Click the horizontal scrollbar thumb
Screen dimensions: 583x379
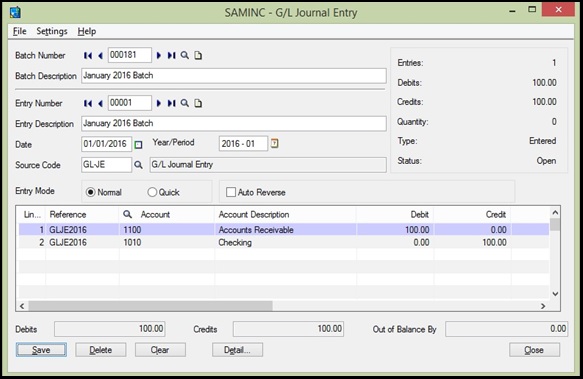151,306
